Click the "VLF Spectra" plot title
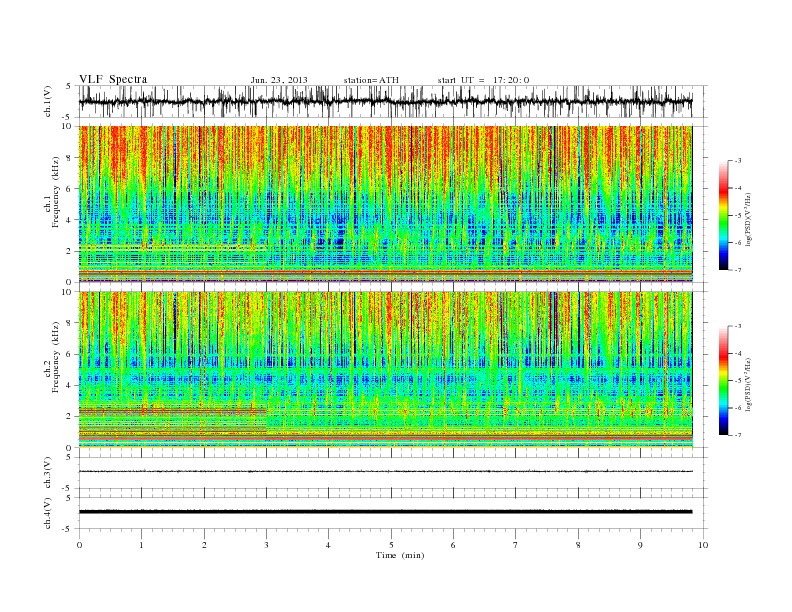Image resolution: width=792 pixels, height=612 pixels. point(113,79)
